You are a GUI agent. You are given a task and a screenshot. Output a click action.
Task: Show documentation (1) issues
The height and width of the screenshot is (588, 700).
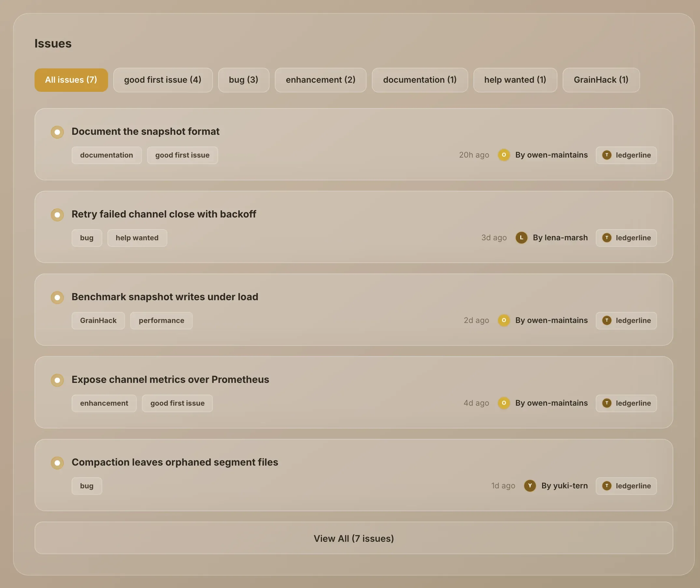pos(420,80)
